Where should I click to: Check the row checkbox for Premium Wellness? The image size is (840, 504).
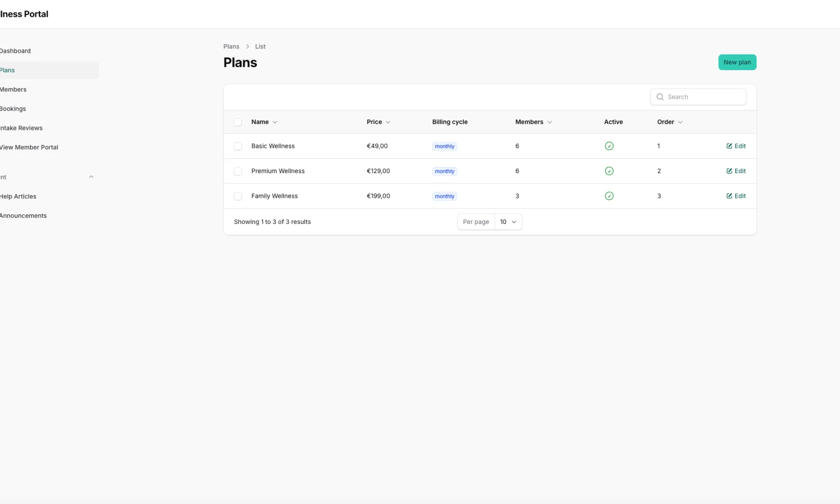(238, 171)
